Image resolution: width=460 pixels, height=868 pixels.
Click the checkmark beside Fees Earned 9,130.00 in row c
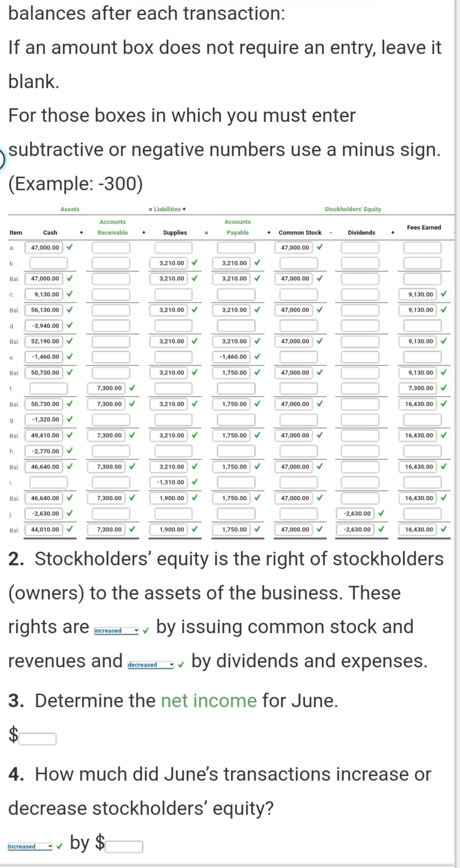click(443, 294)
